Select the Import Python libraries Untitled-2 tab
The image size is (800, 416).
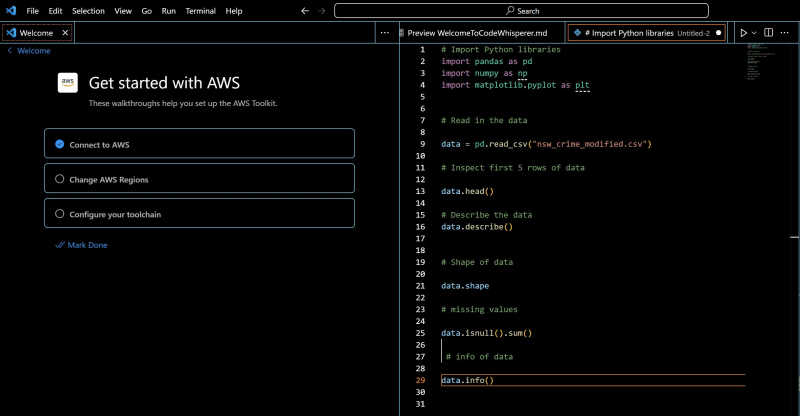[x=647, y=33]
